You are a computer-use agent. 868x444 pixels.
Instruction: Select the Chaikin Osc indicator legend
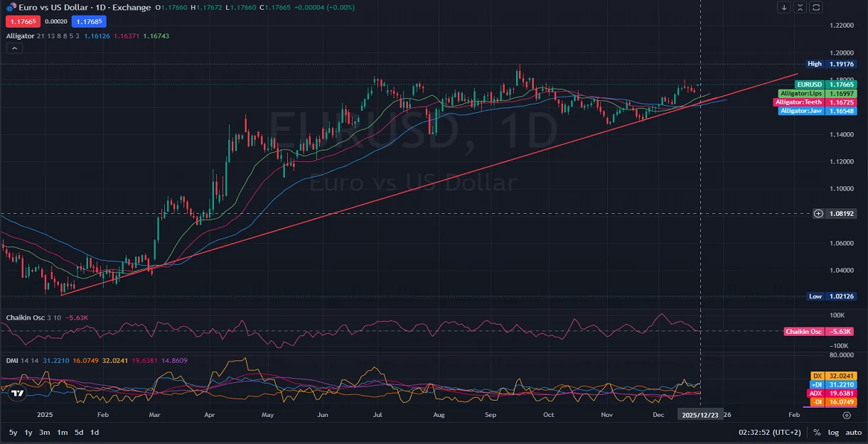click(24, 318)
